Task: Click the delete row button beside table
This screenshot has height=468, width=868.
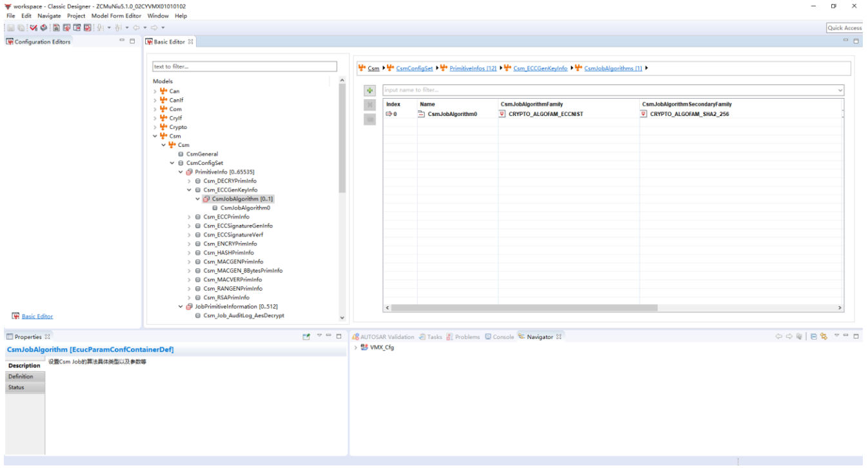Action: 370,105
